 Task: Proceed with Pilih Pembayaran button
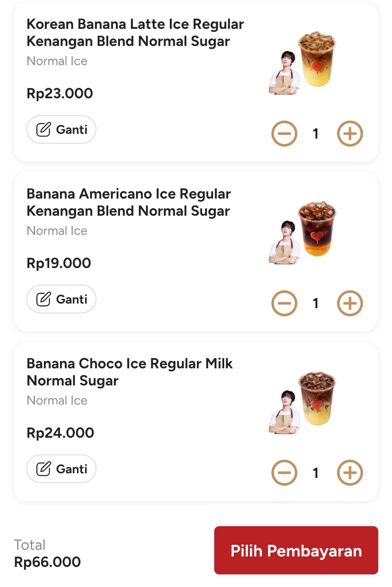tap(296, 550)
